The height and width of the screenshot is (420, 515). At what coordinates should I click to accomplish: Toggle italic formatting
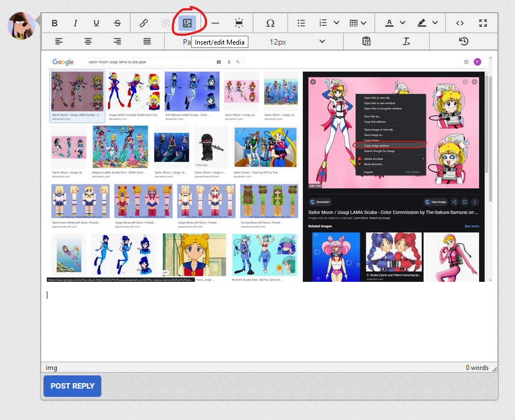coord(75,23)
